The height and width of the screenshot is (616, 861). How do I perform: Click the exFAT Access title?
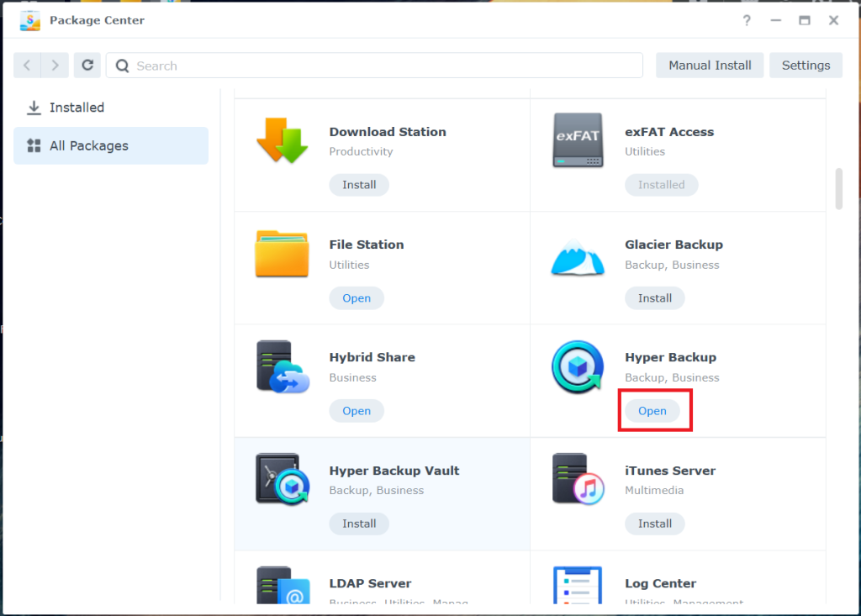click(x=669, y=132)
